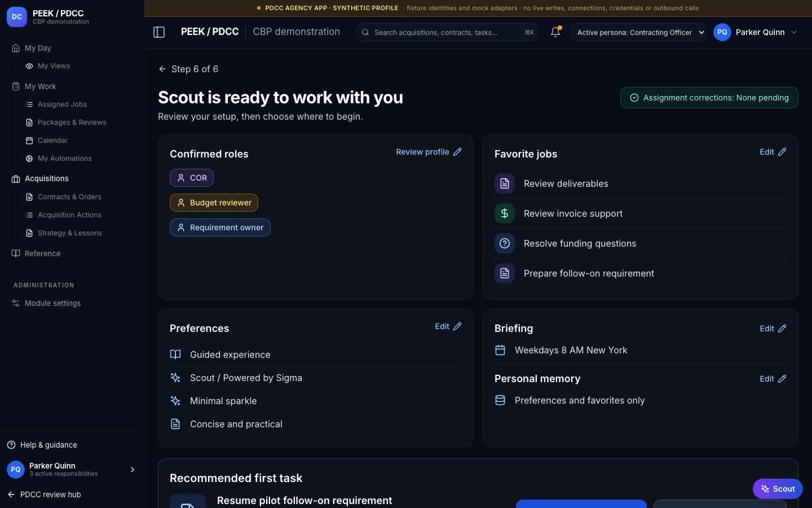This screenshot has width=812, height=508.
Task: Click the pencil icon next to Review profile
Action: point(457,152)
